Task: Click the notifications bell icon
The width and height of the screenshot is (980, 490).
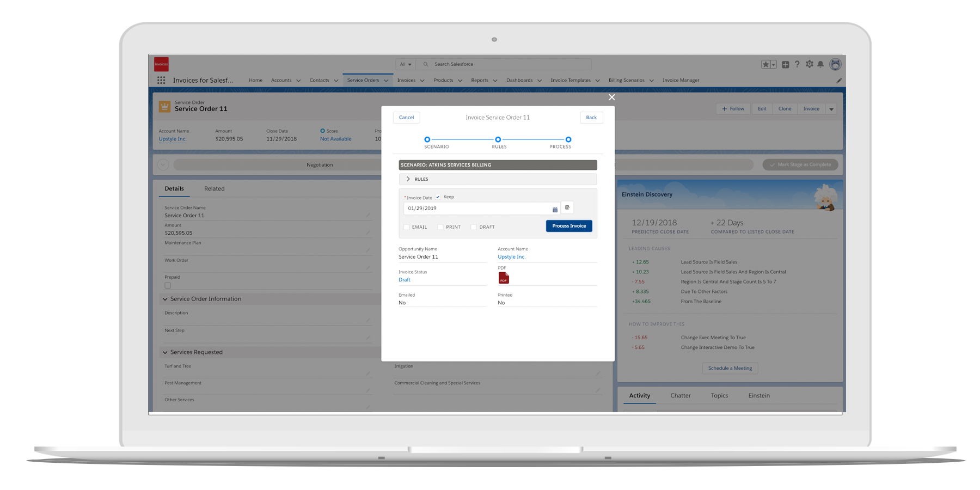Action: pos(820,64)
